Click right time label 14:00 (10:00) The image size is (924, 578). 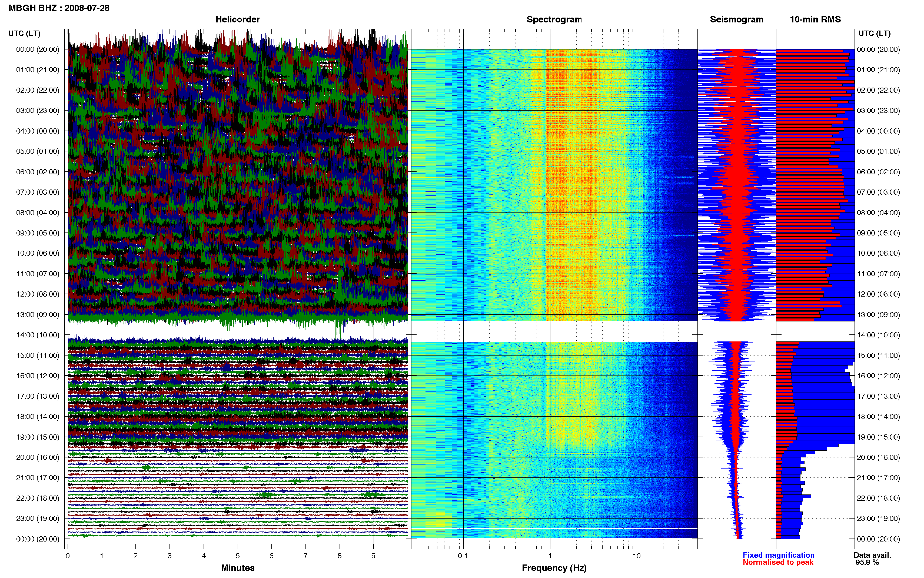[x=878, y=335]
